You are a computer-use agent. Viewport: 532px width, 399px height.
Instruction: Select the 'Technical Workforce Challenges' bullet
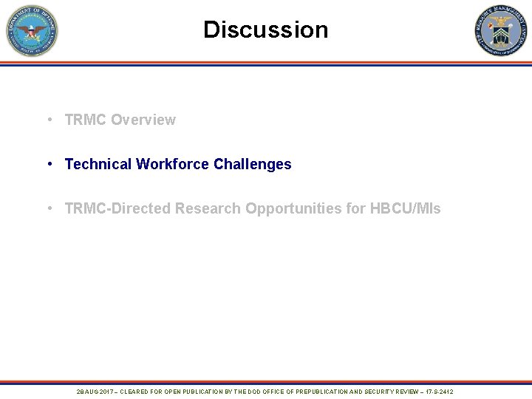click(178, 164)
